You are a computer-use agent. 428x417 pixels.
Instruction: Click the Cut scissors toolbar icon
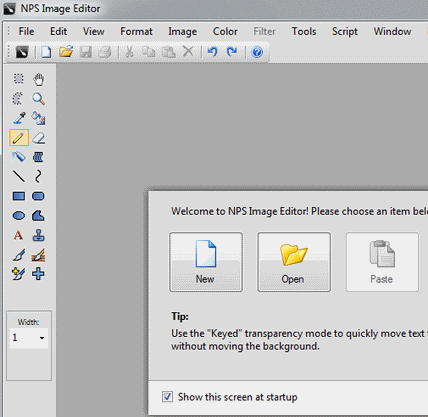pos(129,52)
